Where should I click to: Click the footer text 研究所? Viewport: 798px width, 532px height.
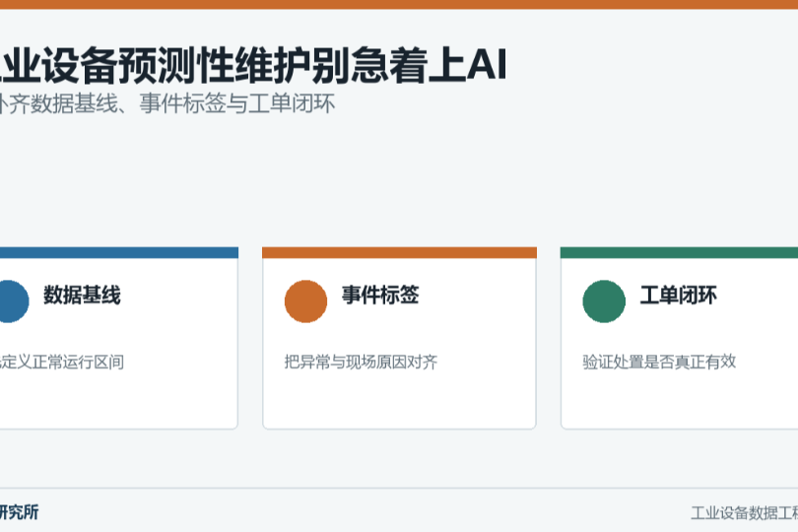pyautogui.click(x=19, y=512)
